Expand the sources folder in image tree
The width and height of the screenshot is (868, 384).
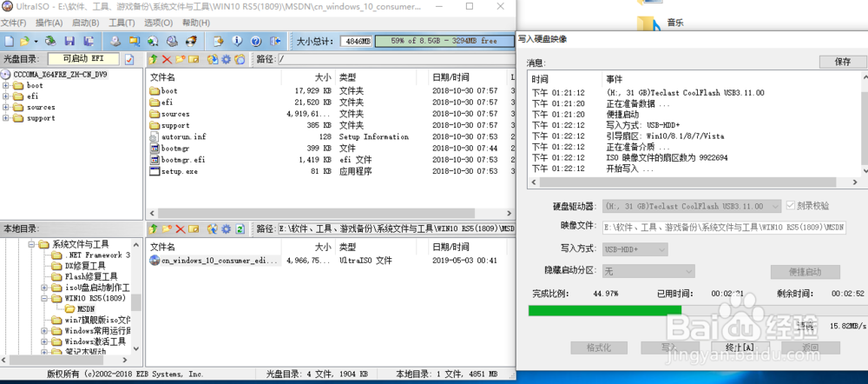[6, 107]
